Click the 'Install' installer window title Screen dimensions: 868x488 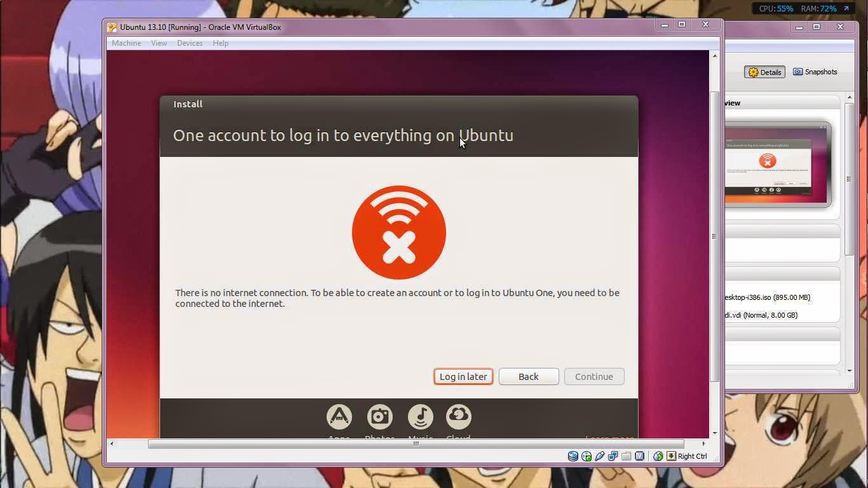(188, 104)
